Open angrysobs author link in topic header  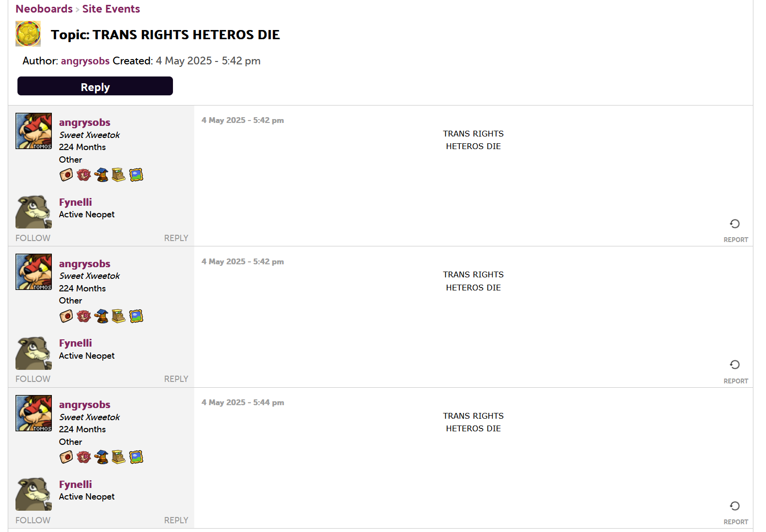pos(85,61)
